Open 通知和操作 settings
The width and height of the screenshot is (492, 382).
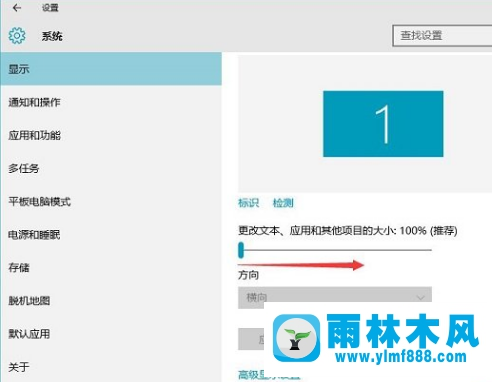[x=111, y=102]
